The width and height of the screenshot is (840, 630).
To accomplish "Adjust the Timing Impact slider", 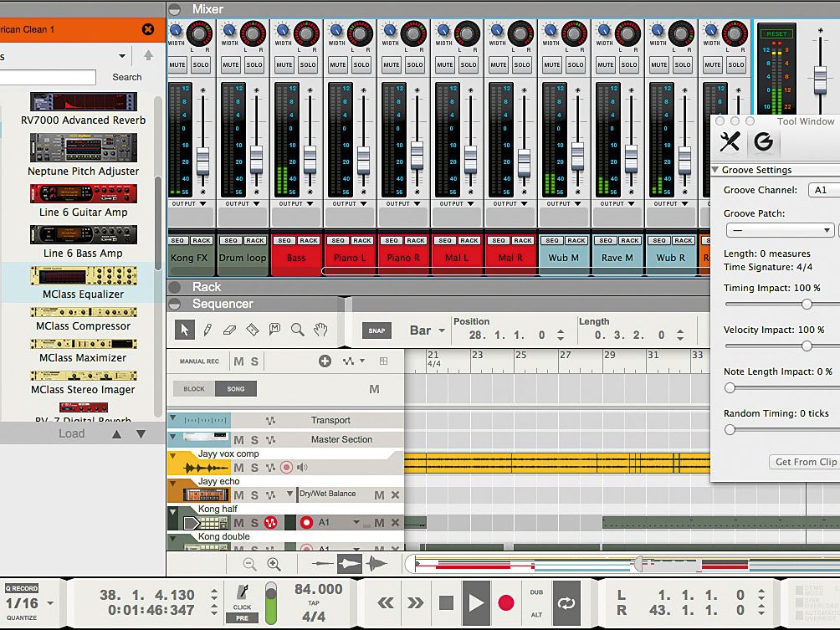I will click(x=807, y=305).
